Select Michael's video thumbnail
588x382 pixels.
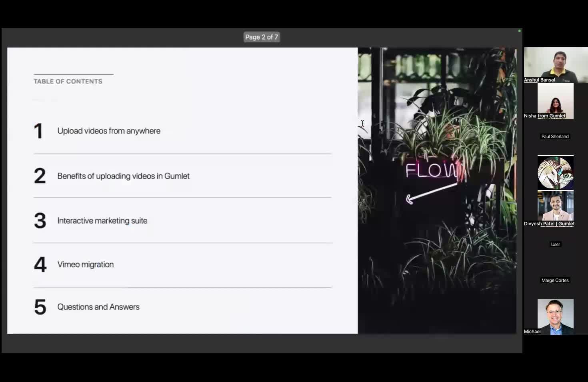pos(555,317)
